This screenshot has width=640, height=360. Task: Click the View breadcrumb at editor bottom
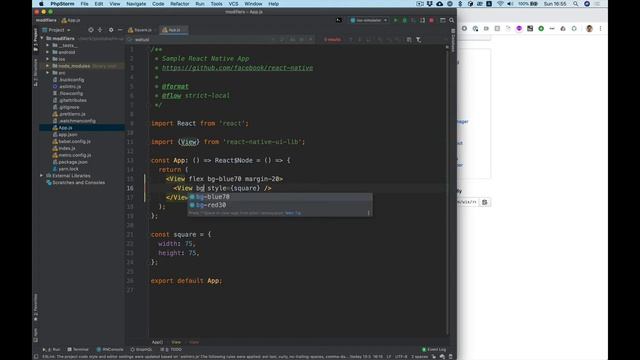[176, 342]
